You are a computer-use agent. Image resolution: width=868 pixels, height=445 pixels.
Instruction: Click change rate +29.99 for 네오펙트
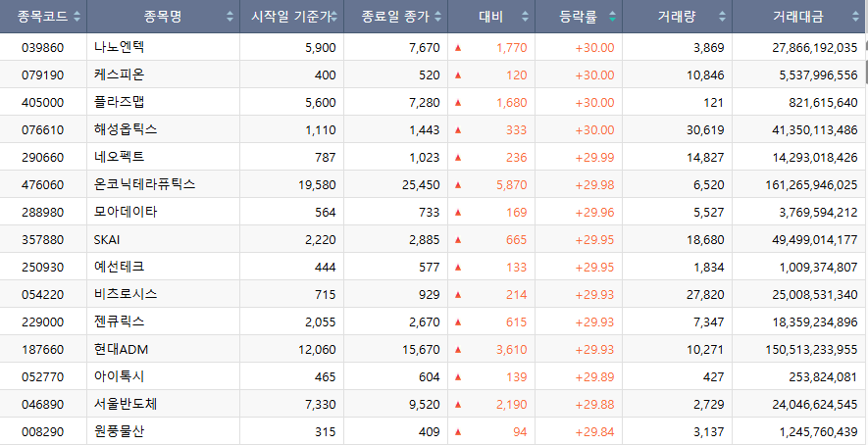pyautogui.click(x=594, y=157)
